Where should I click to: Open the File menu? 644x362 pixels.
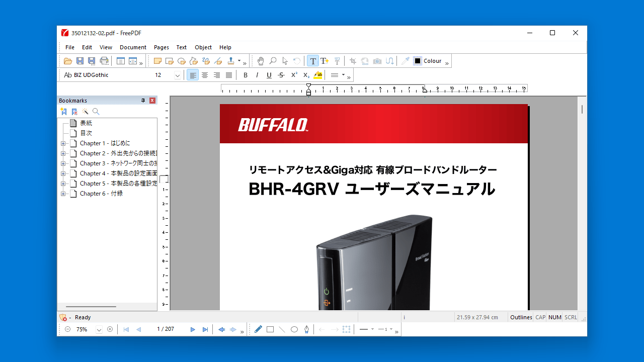coord(70,47)
